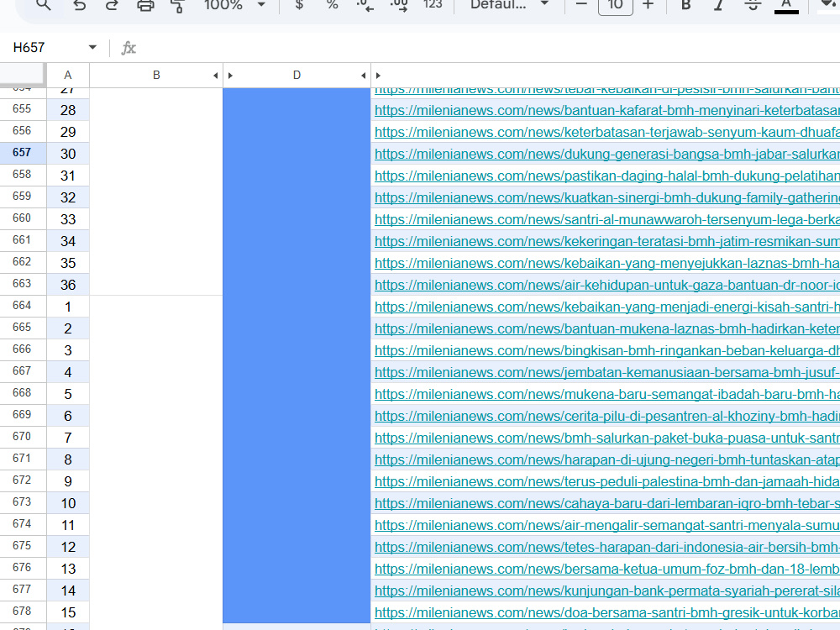Open the fill color picker

coord(829,5)
